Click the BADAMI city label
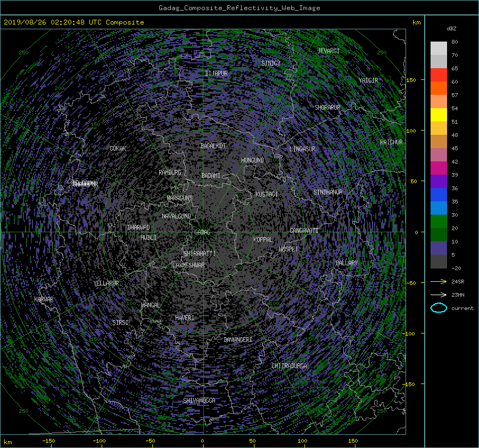This screenshot has width=479, height=448. [x=211, y=176]
